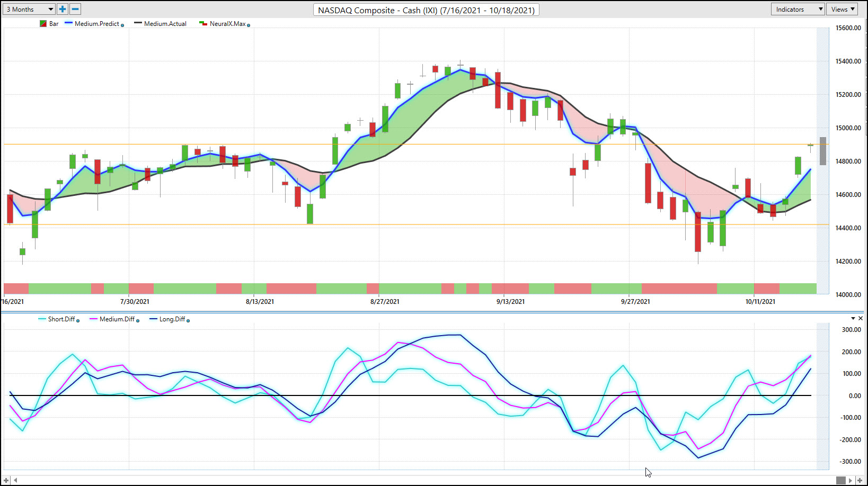This screenshot has height=486, width=868.
Task: Click the navy Long.Diff line swatch
Action: tap(154, 319)
